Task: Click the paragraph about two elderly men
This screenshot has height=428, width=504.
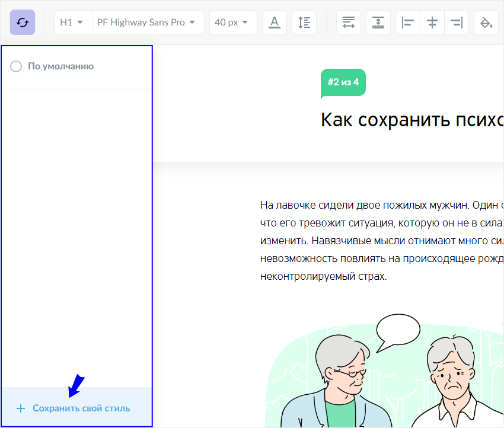Action: pos(379,240)
